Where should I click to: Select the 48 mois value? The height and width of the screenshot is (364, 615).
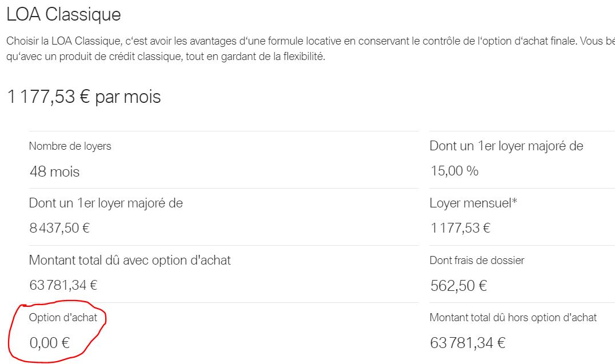click(x=54, y=172)
